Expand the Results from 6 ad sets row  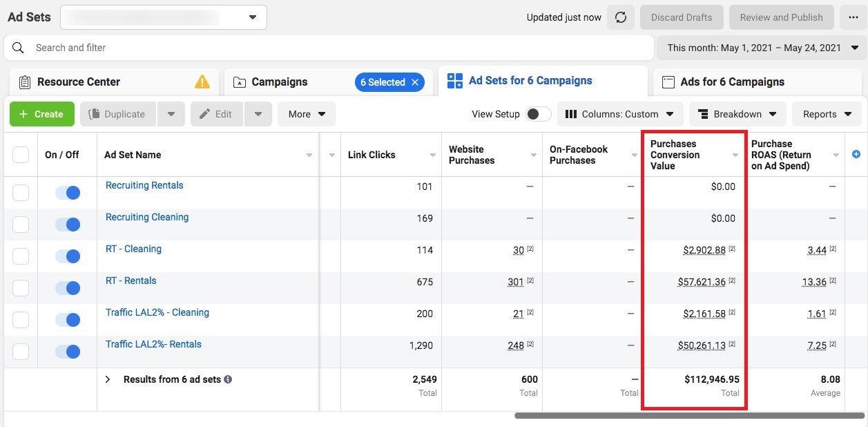click(x=108, y=379)
